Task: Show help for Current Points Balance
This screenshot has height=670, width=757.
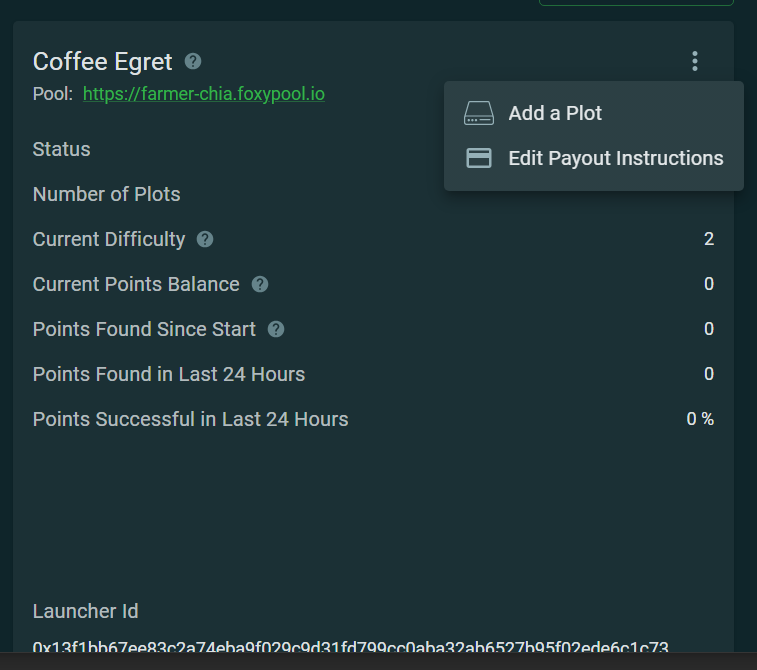Action: [260, 284]
